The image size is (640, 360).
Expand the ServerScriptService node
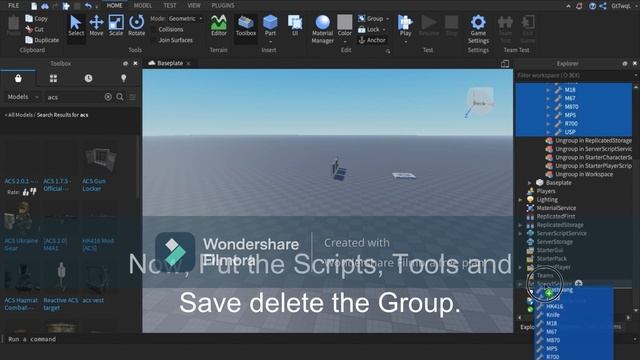coord(520,233)
